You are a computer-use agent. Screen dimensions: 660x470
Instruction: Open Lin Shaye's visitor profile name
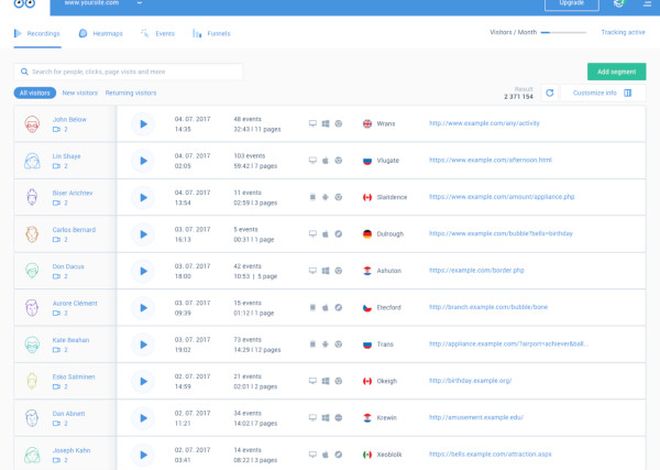coord(66,156)
